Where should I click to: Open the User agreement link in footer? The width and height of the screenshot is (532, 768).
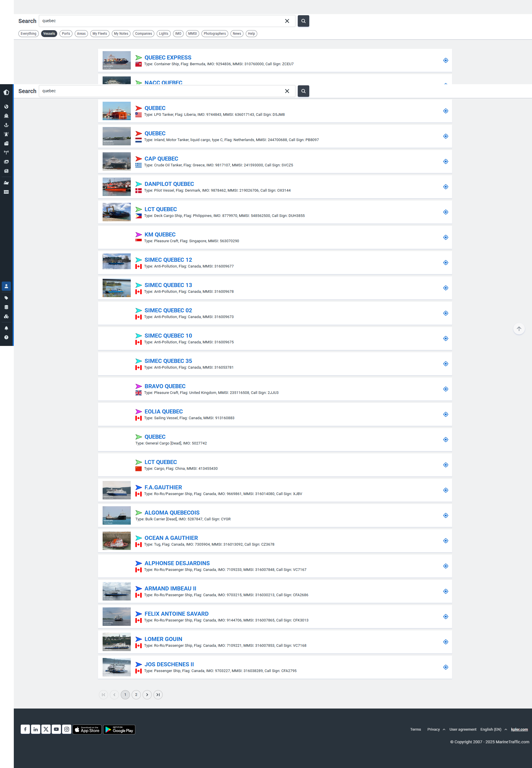[x=463, y=730]
